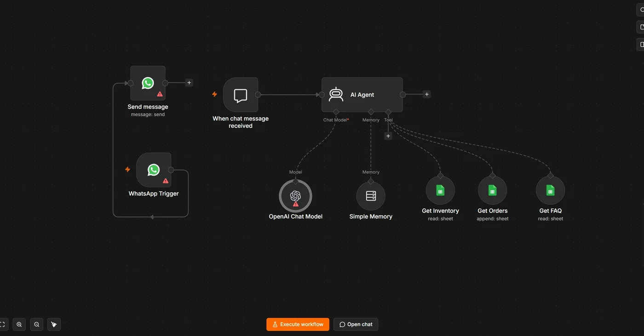The image size is (644, 336).
Task: Click the "message: send" subtitle
Action: (148, 114)
